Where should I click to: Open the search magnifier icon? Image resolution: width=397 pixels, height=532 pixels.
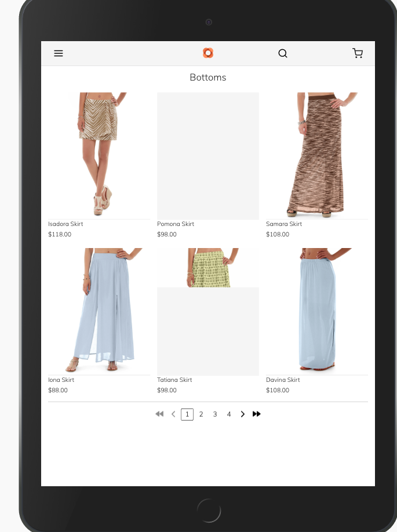pyautogui.click(x=283, y=53)
